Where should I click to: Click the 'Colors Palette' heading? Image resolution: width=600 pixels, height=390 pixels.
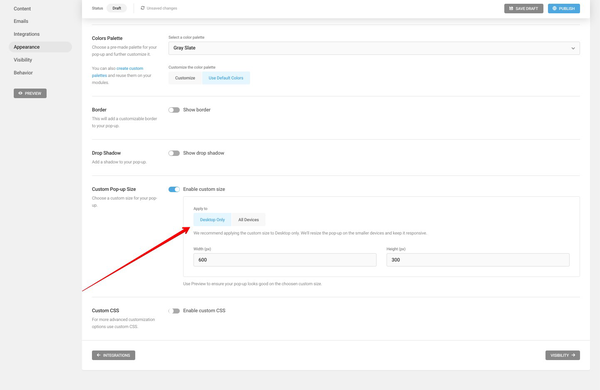(x=107, y=38)
